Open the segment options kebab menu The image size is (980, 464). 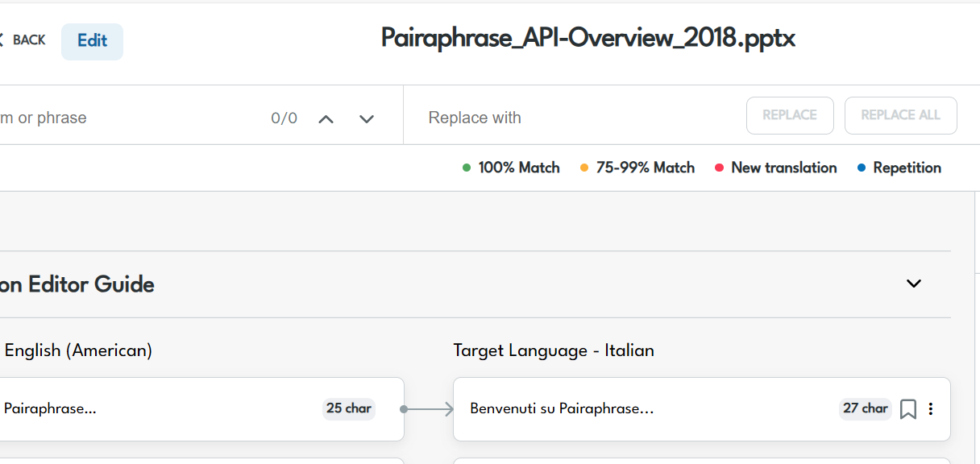click(x=931, y=409)
